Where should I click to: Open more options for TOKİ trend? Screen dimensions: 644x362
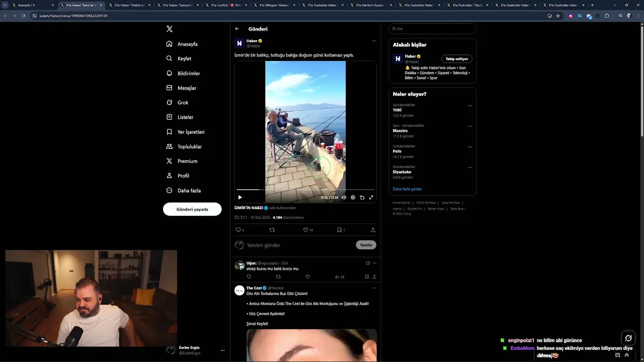click(x=470, y=106)
